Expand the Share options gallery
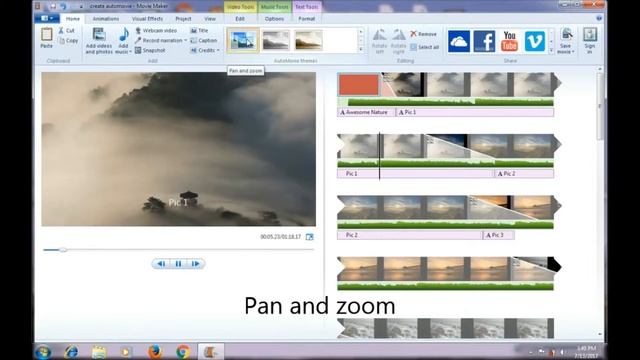The image size is (640, 360). (x=551, y=51)
